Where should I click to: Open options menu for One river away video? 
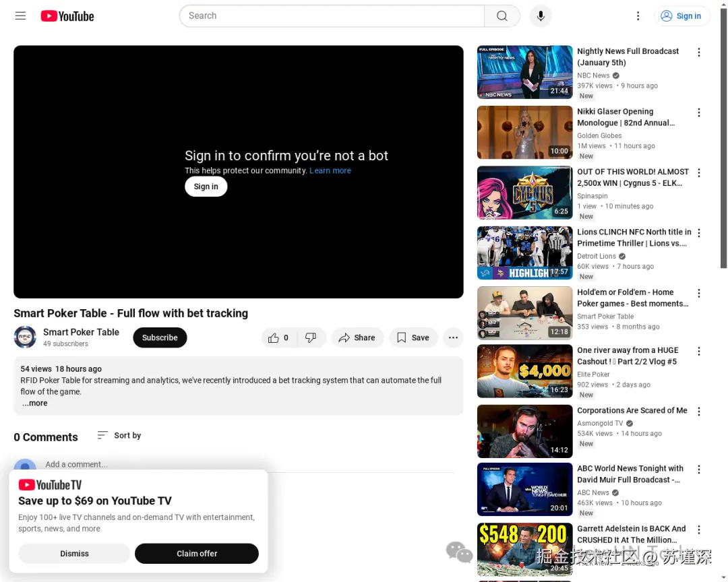699,352
